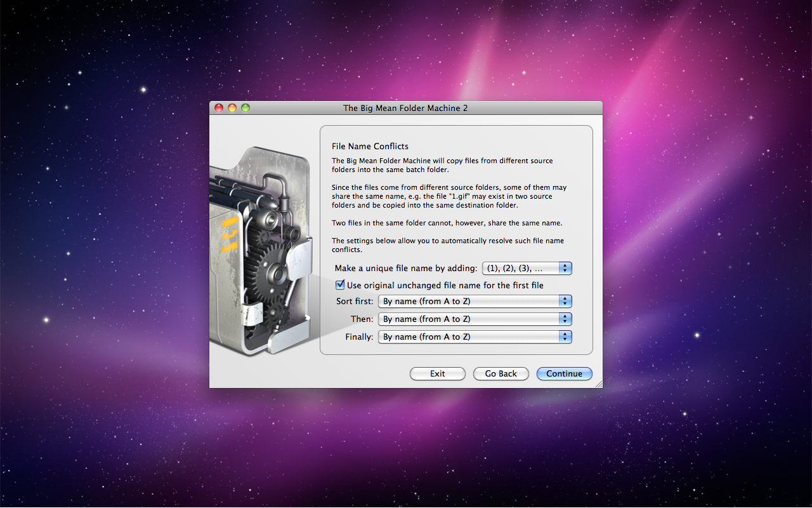The height and width of the screenshot is (508, 812).
Task: Click the File Name Conflicts heading
Action: pyautogui.click(x=370, y=146)
